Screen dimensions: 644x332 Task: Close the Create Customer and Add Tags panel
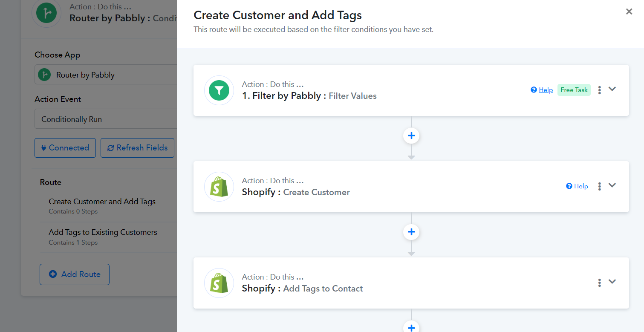[x=629, y=12]
